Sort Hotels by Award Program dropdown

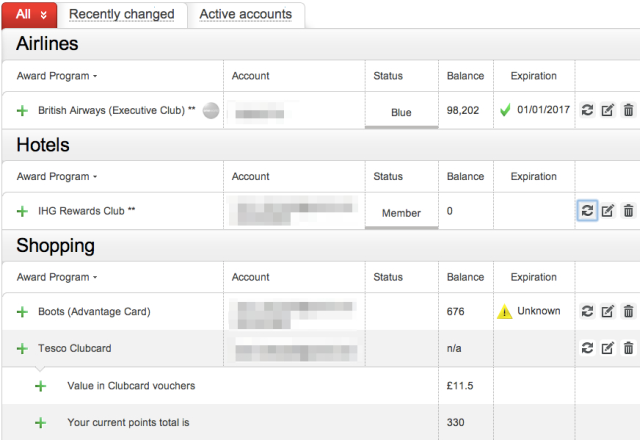tap(57, 177)
